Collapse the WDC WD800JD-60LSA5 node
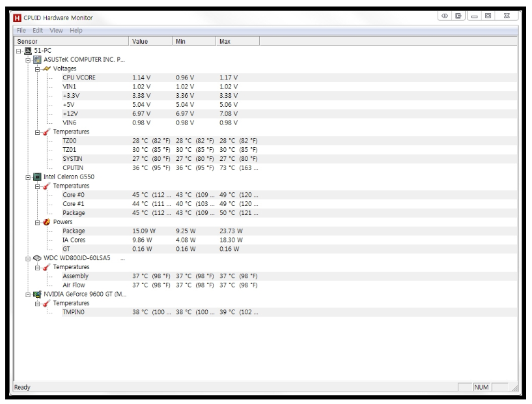Screen dimensions: 532x404 tap(28, 259)
